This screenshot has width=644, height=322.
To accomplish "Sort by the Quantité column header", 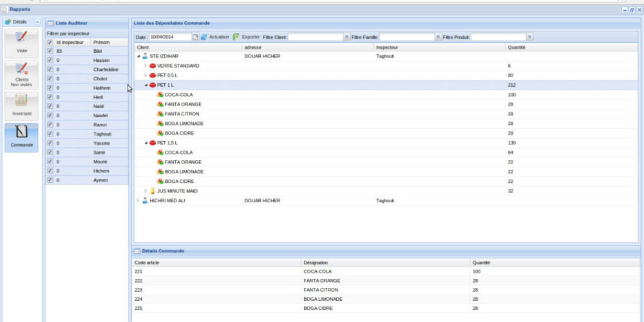I will [x=519, y=48].
